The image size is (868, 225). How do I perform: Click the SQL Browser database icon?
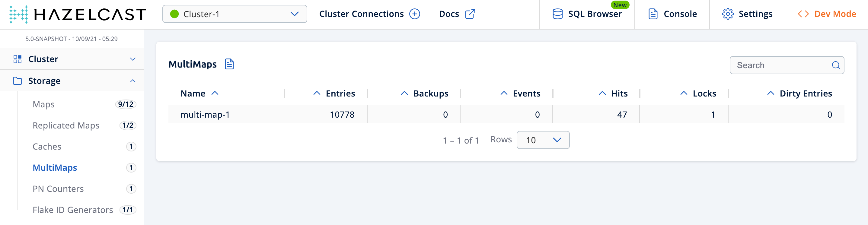[557, 14]
